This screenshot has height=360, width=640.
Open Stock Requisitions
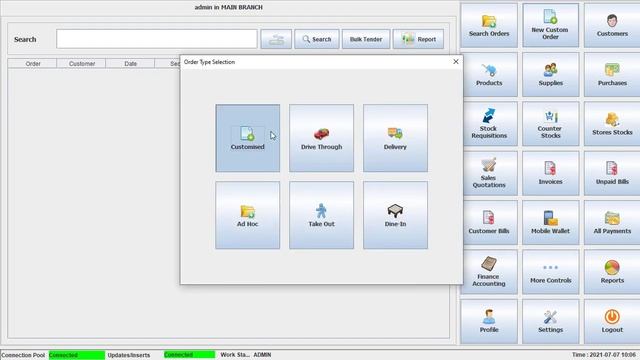[489, 124]
